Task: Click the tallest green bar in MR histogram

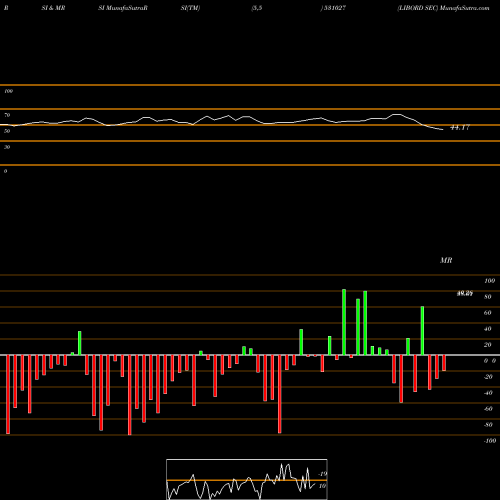Action: click(x=344, y=322)
